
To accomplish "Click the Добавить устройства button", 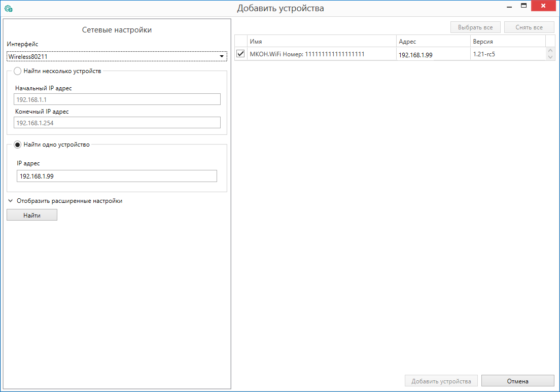I will pos(441,381).
